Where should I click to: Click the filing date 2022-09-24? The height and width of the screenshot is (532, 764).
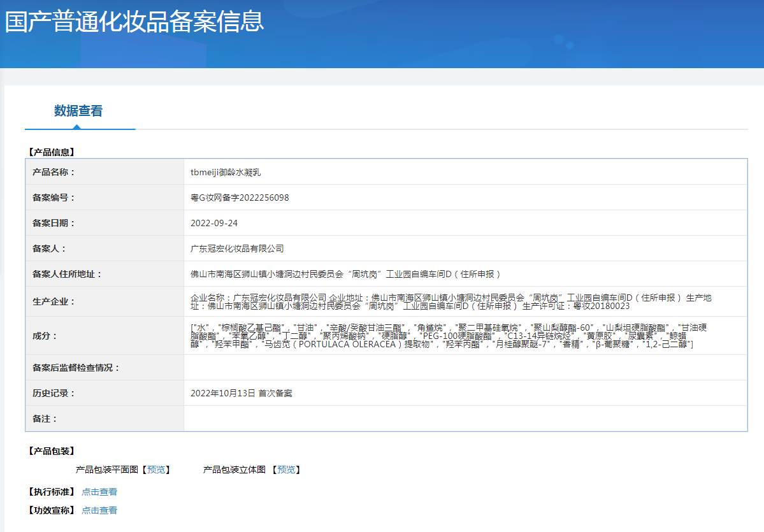(214, 223)
